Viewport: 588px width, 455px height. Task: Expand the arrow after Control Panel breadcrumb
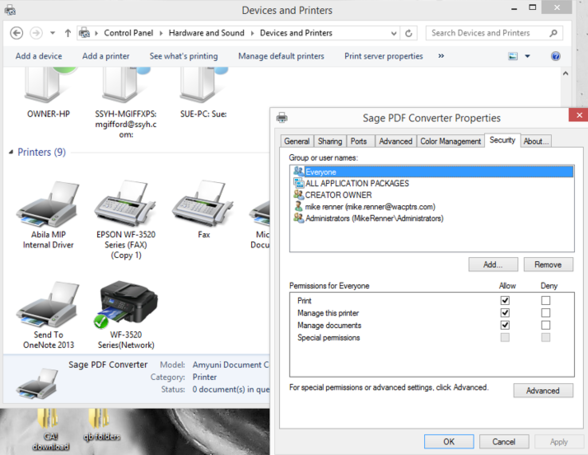point(161,33)
